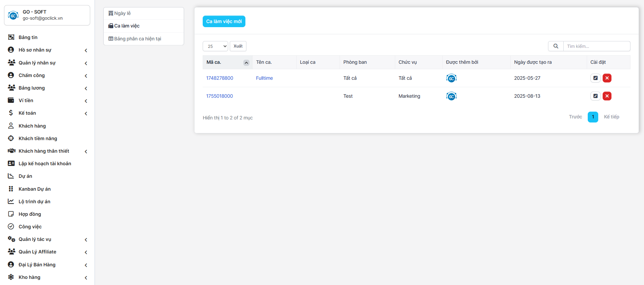The image size is (644, 285).
Task: Click the GO-SOFT avatar in the Fulltime row
Action: [x=451, y=78]
